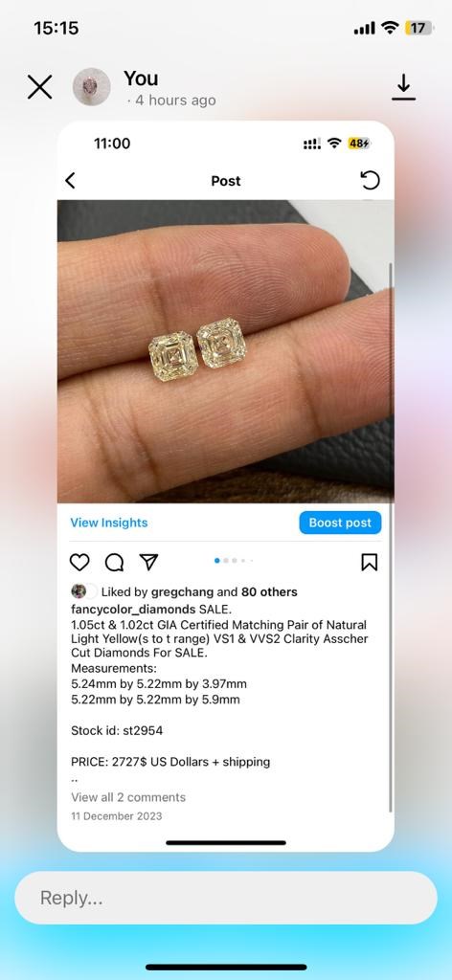Screen dimensions: 452x980
Task: Tap the download arrow icon
Action: (x=404, y=87)
